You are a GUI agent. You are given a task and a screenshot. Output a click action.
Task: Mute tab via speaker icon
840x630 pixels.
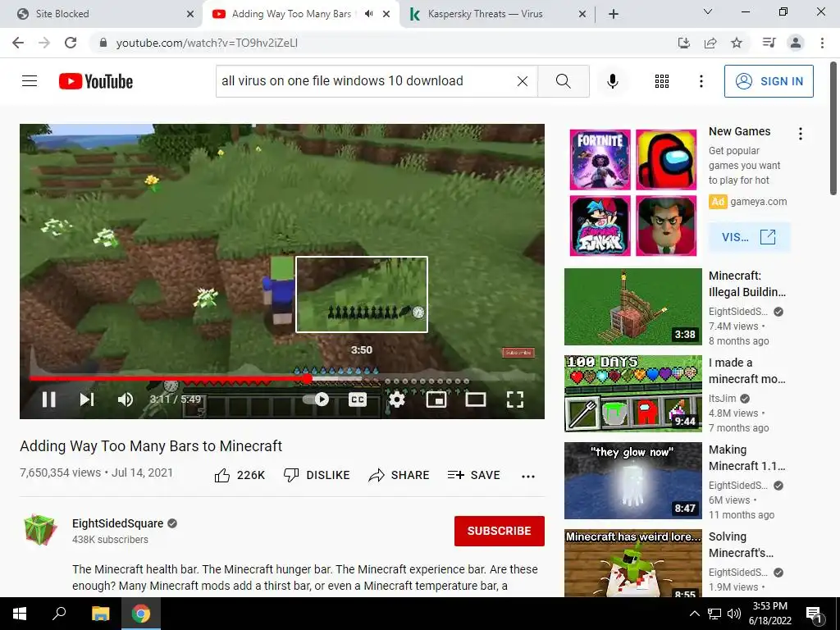[368, 14]
